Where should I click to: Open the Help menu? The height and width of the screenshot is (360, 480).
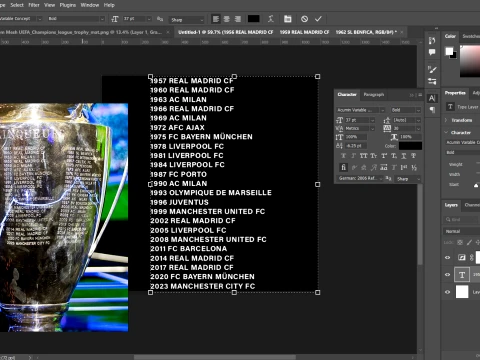109,5
